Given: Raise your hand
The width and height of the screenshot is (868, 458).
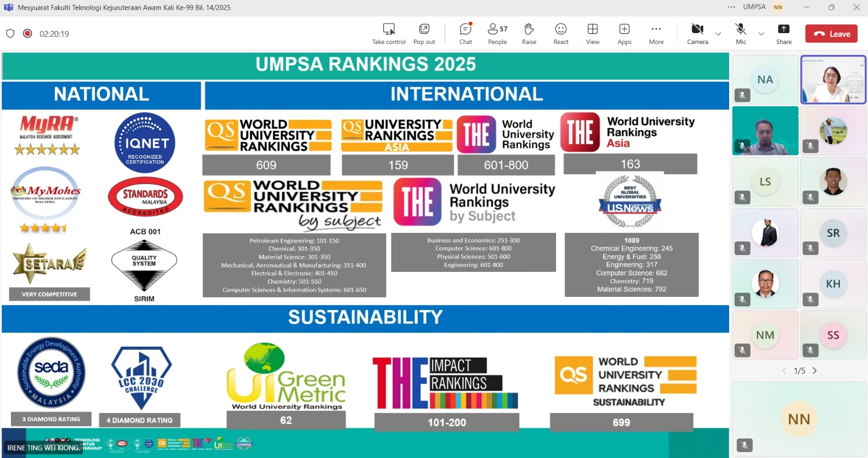Looking at the screenshot, I should coord(529,34).
